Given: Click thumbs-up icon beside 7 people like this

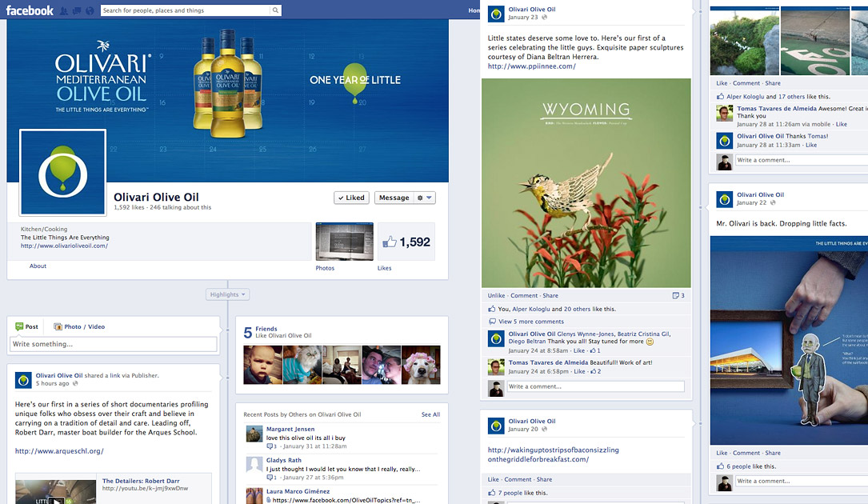Looking at the screenshot, I should click(x=491, y=492).
